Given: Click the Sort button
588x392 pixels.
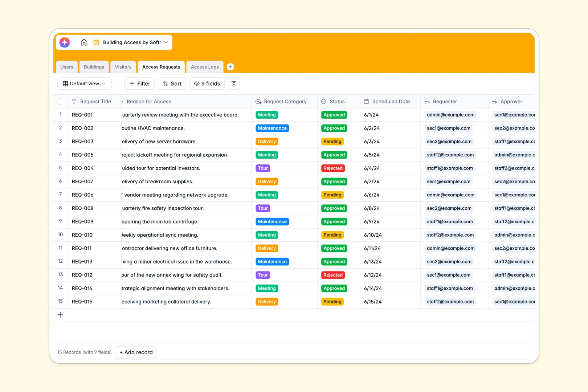Looking at the screenshot, I should coord(172,83).
